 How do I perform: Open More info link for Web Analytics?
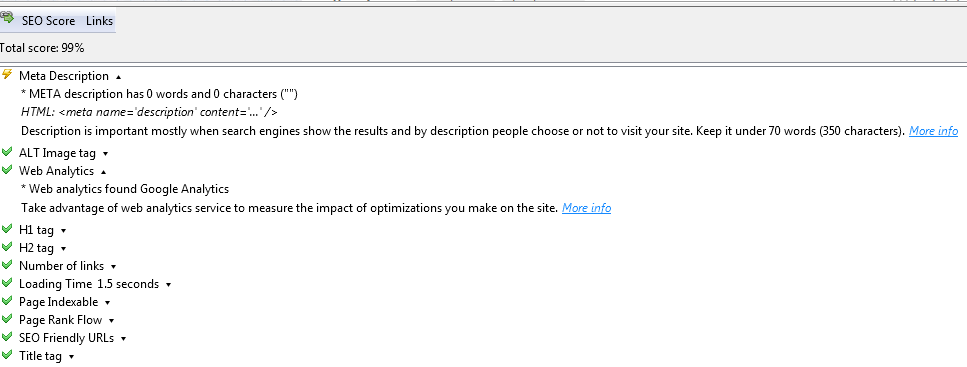tap(586, 208)
